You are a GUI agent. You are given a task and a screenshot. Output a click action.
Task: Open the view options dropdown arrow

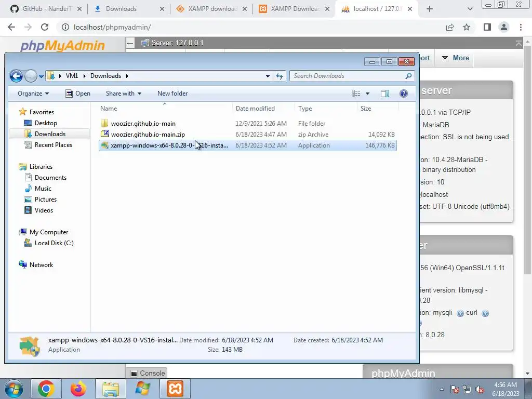coord(367,94)
